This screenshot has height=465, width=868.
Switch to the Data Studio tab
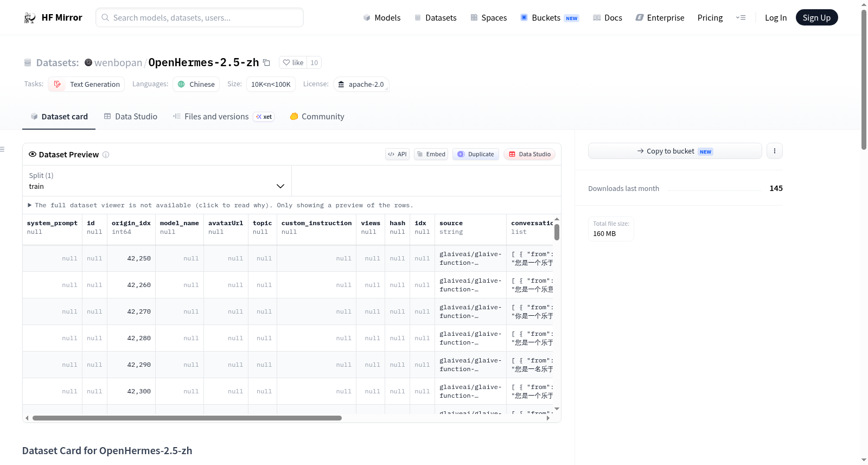click(x=131, y=117)
